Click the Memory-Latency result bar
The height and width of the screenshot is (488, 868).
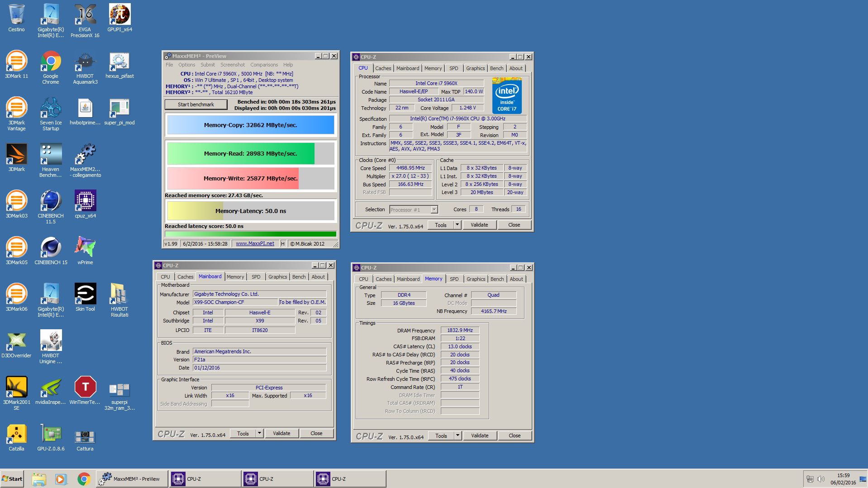[251, 211]
